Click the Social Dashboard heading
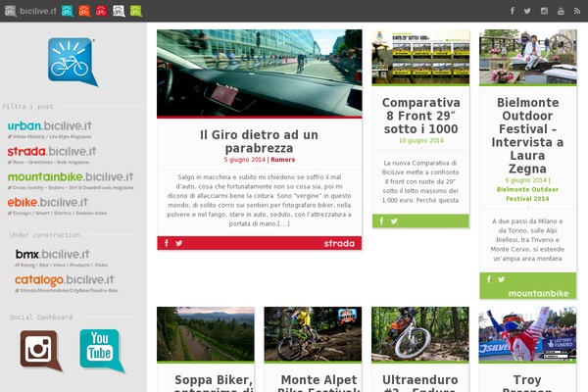588x392 pixels. pos(41,317)
